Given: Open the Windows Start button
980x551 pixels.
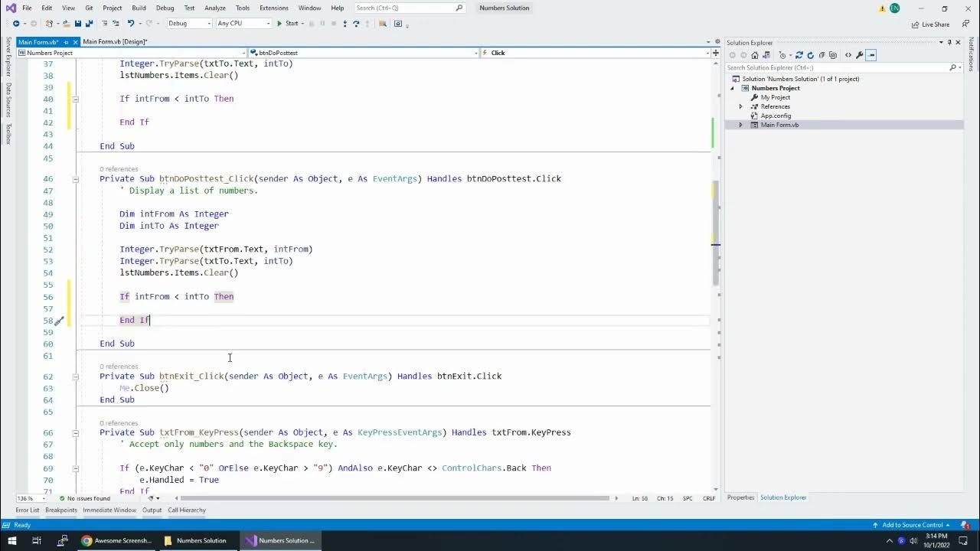Looking at the screenshot, I should click(13, 540).
